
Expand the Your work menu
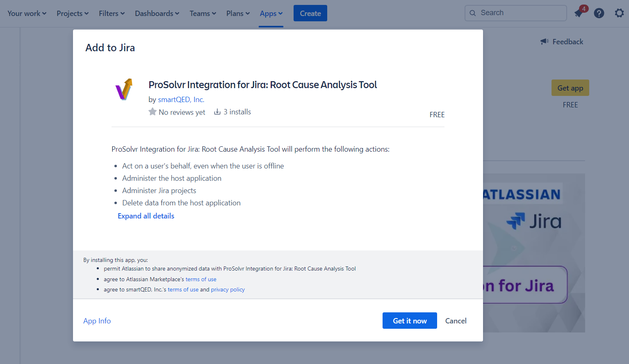[x=27, y=14]
